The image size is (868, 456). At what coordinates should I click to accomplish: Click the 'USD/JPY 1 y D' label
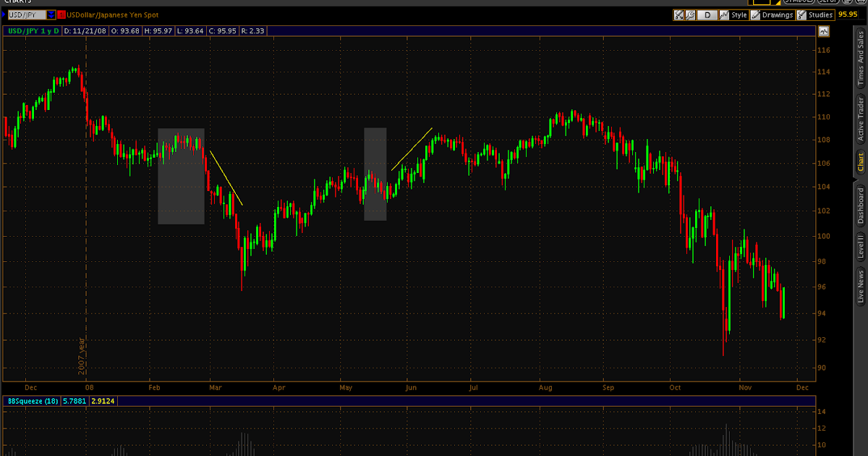click(x=34, y=31)
